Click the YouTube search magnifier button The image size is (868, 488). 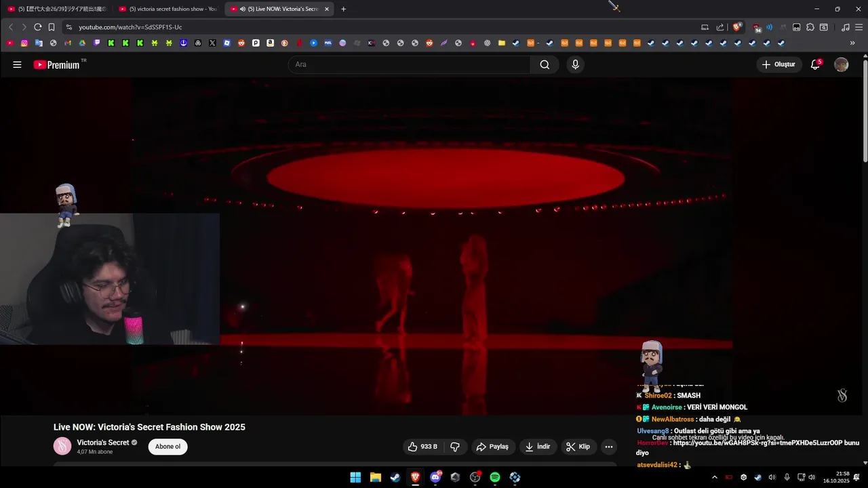pos(545,64)
